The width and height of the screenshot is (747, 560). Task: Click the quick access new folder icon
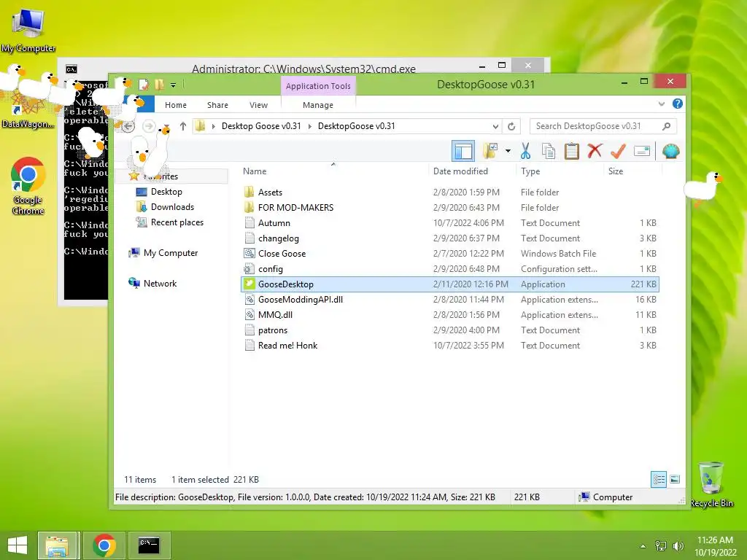pos(159,85)
